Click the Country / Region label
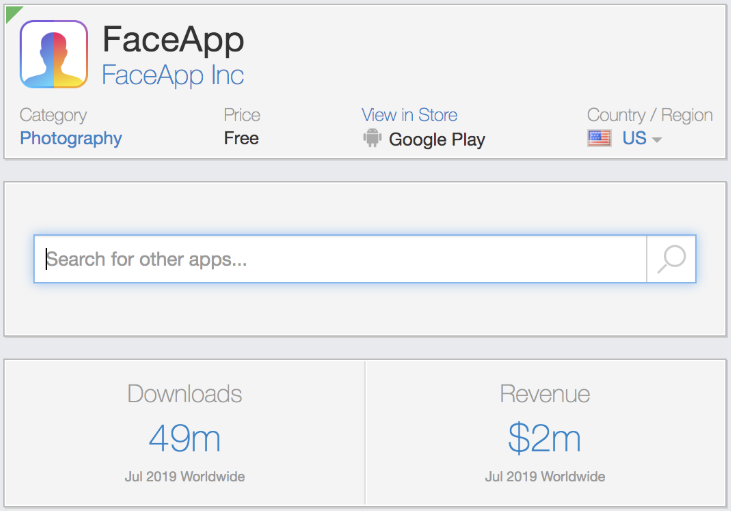The height and width of the screenshot is (511, 731). click(650, 115)
